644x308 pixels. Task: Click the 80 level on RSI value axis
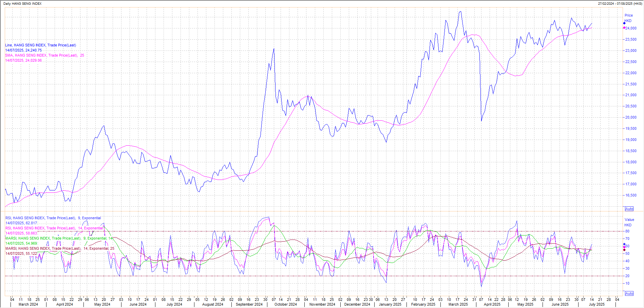pos(627,231)
